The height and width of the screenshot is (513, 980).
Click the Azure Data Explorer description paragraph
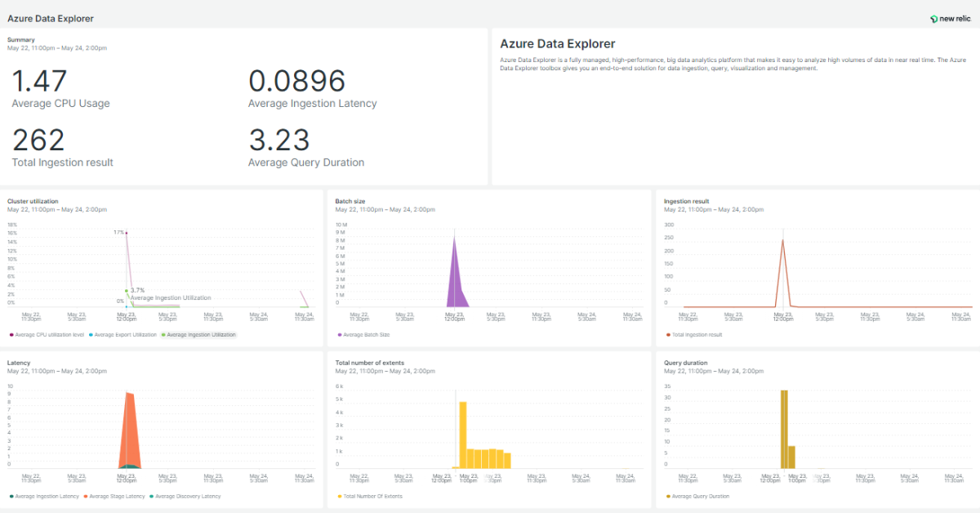(x=733, y=65)
